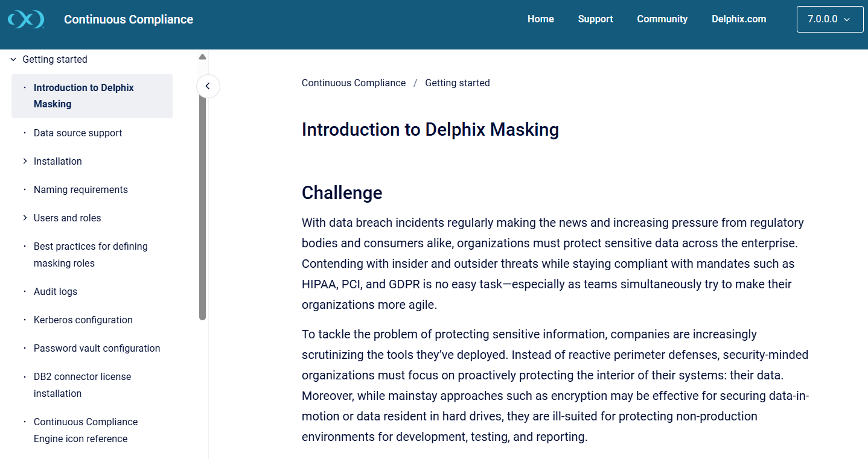Click the scroll-up arrow above the sidebar
The height and width of the screenshot is (459, 868).
click(202, 55)
